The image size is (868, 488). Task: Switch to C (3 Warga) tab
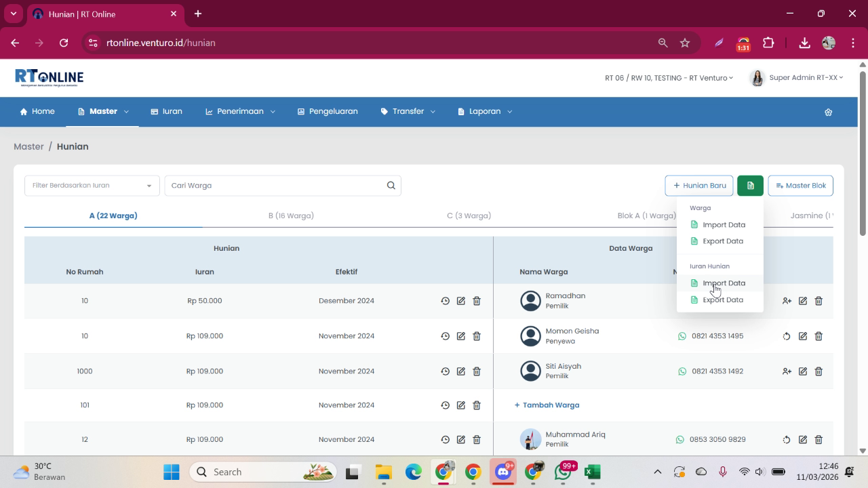click(x=469, y=216)
